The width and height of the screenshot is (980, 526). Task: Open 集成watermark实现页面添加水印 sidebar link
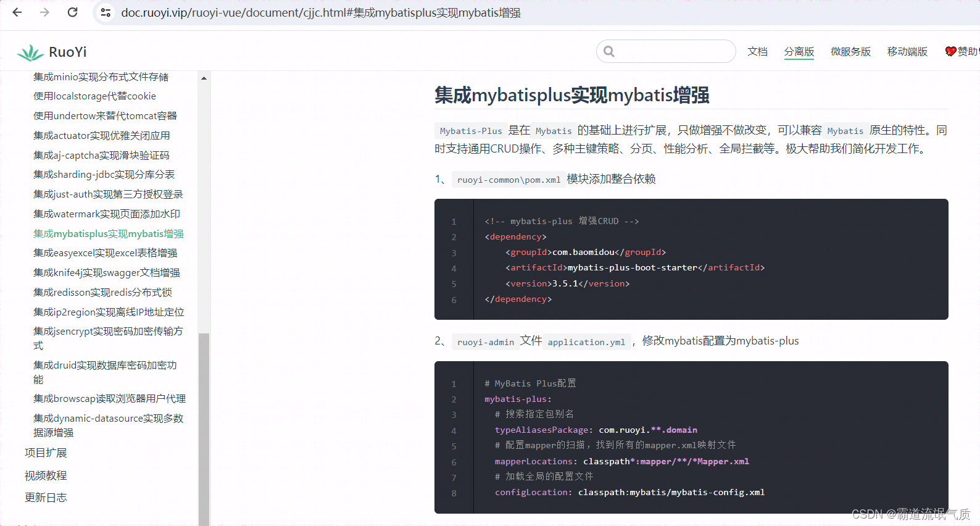(x=107, y=214)
